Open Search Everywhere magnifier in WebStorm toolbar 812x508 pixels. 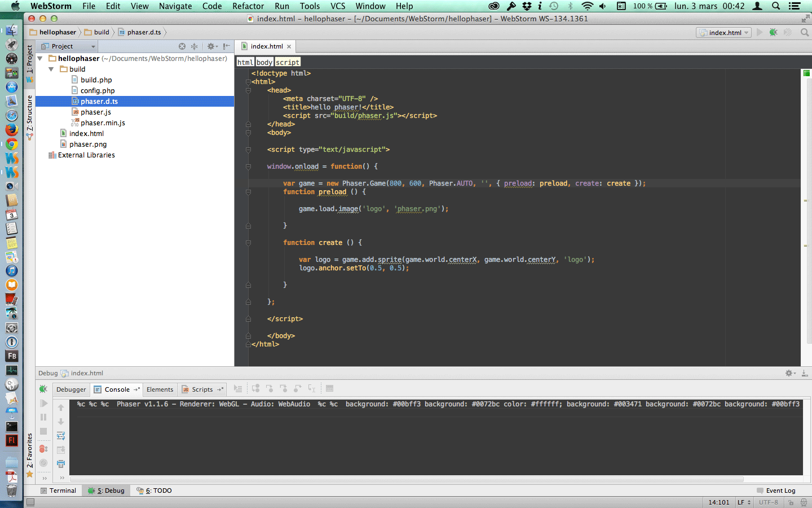tap(805, 32)
